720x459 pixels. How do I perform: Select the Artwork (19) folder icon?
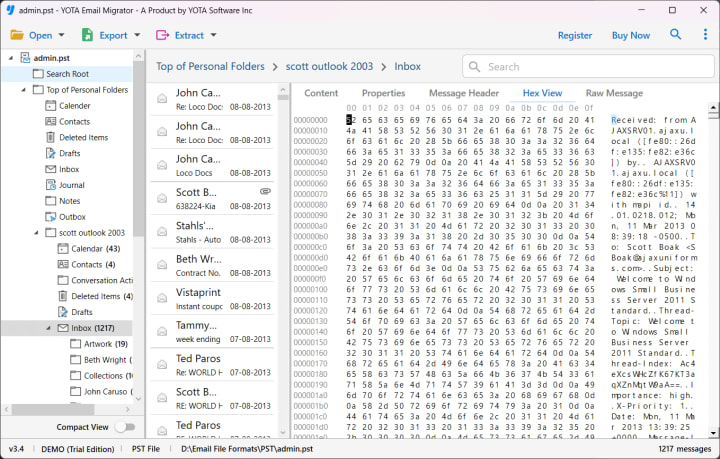click(x=75, y=344)
